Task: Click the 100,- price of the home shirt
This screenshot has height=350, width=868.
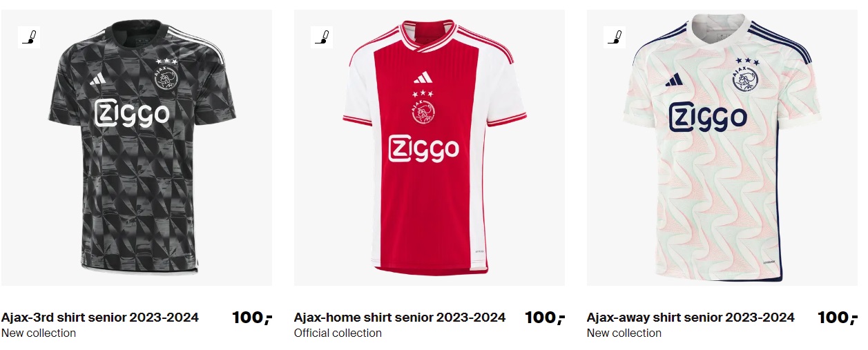Action: pyautogui.click(x=545, y=318)
